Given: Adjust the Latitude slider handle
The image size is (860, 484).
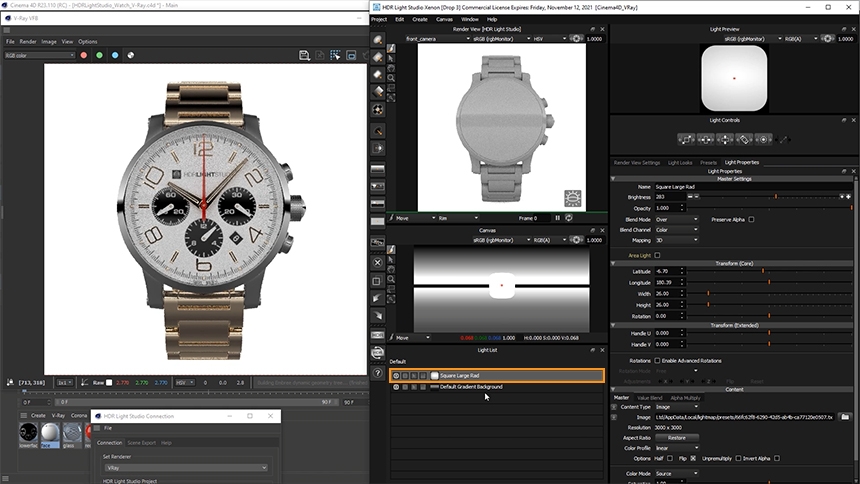Looking at the screenshot, I should point(762,271).
